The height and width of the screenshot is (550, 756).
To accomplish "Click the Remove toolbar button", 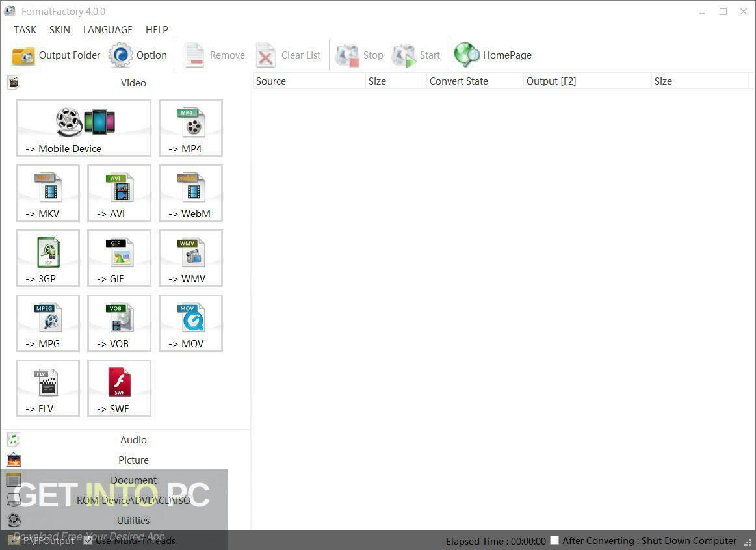I will click(x=214, y=55).
